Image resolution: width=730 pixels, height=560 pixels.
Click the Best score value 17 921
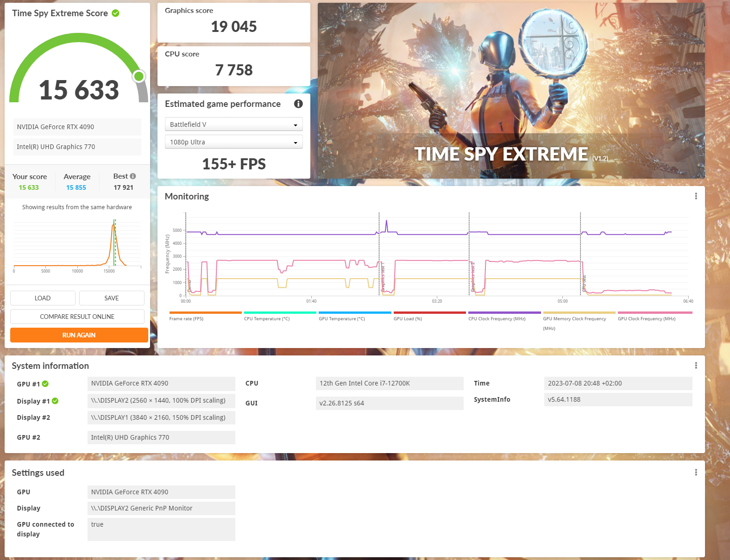pos(123,187)
